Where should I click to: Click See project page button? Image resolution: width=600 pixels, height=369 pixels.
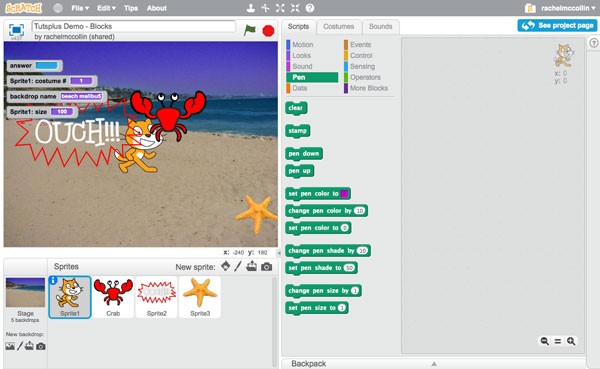(x=557, y=25)
